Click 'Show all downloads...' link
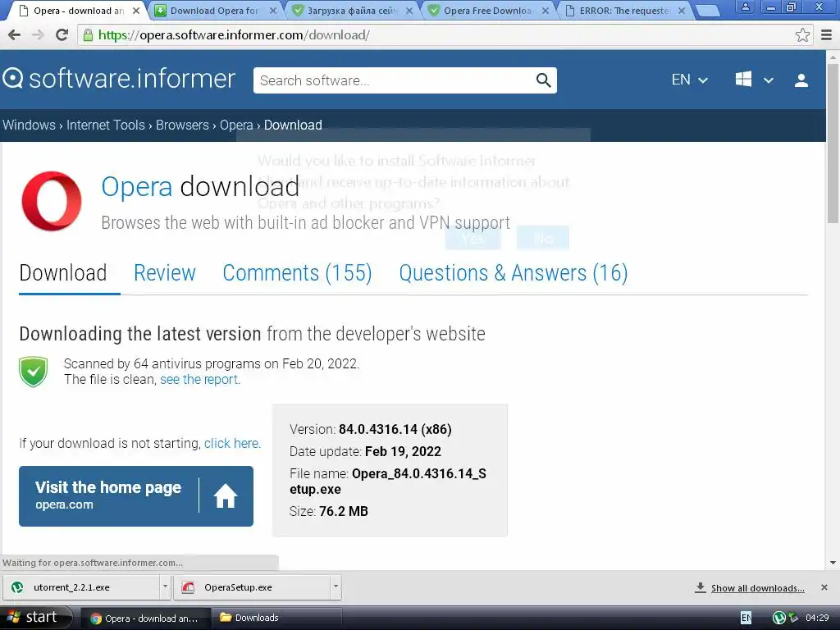 pyautogui.click(x=757, y=587)
